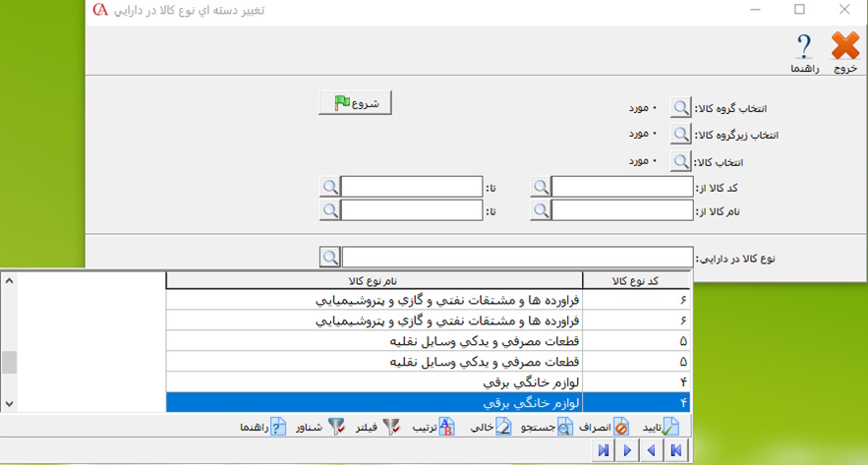868x465 pixels.
Task: Click magnifier for انتخاب زیرگروه کالا
Action: [x=681, y=135]
